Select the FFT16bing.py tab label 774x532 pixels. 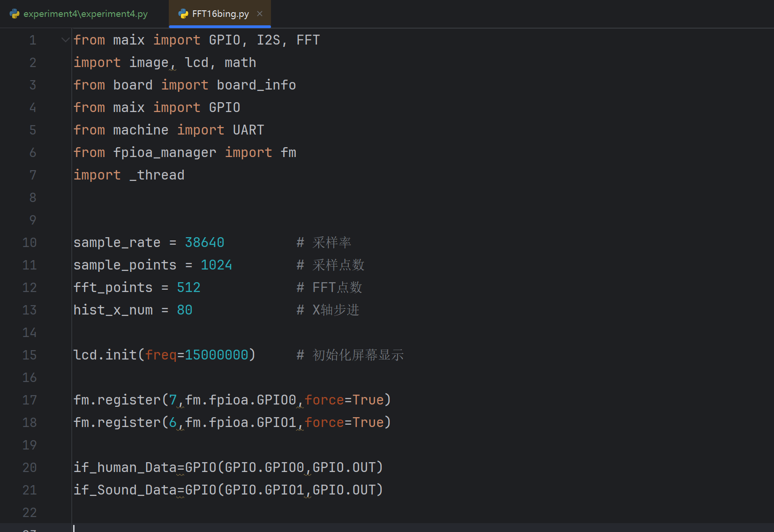point(220,14)
